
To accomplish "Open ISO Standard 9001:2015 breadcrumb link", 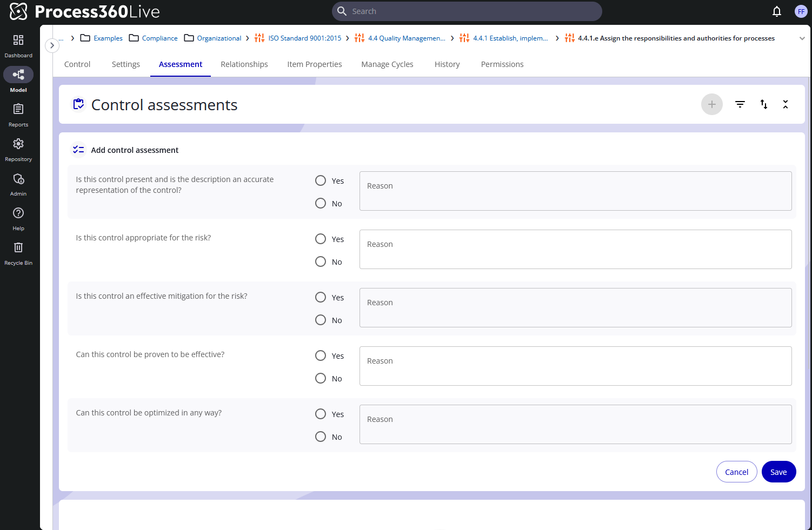I will pos(304,38).
